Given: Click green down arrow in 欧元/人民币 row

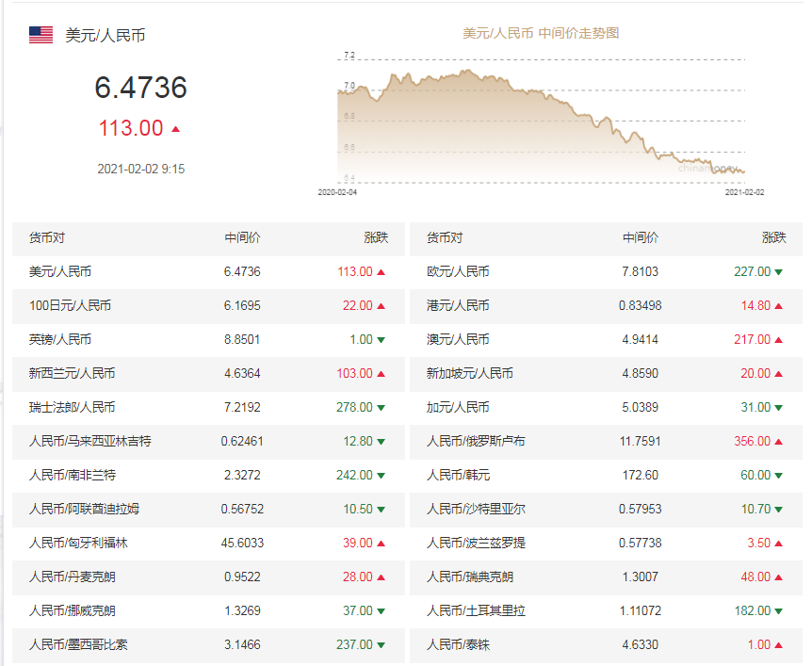Looking at the screenshot, I should 779,272.
